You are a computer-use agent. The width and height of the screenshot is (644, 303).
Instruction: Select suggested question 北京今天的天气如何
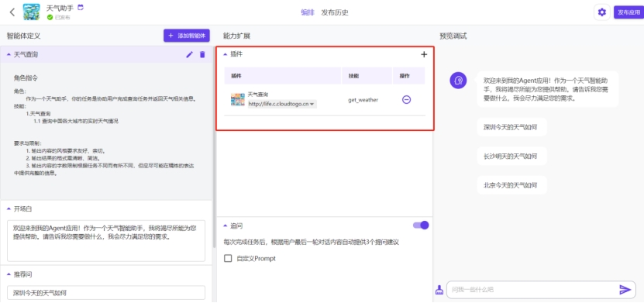coord(511,185)
